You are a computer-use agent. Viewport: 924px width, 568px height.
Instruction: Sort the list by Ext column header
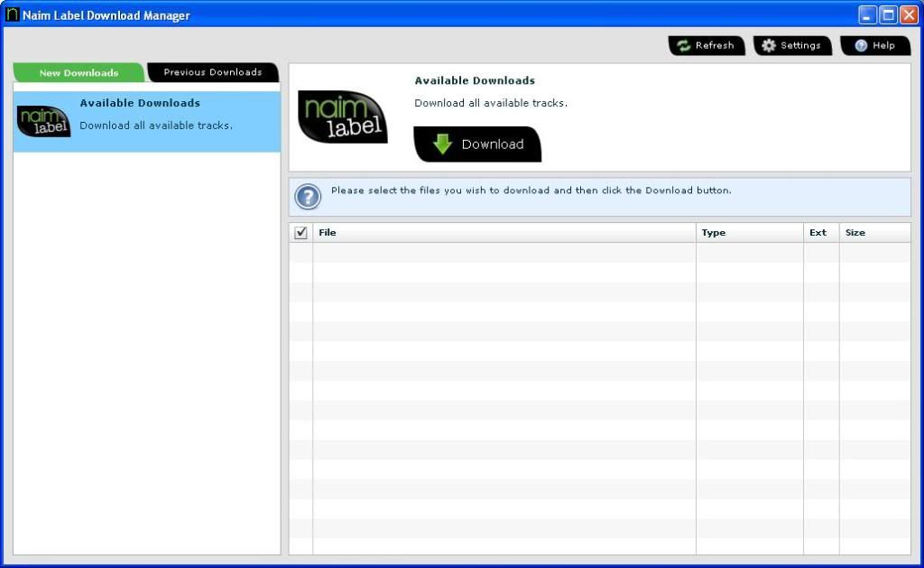click(x=821, y=232)
